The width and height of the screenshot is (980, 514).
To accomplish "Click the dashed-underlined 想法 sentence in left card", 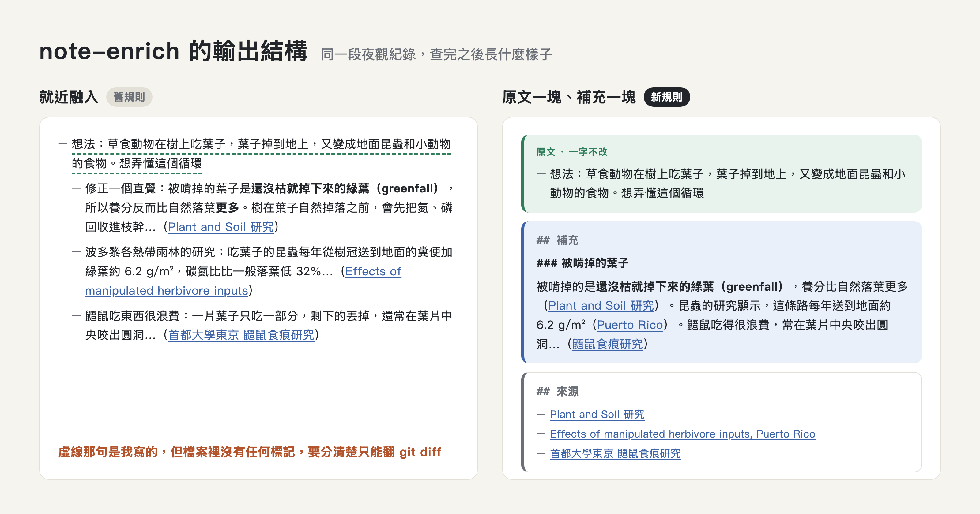I will coord(261,154).
